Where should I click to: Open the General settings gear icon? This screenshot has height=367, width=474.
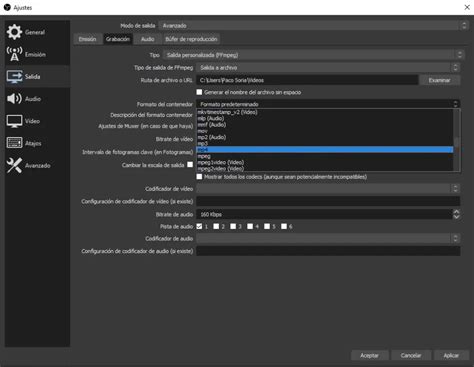(x=14, y=32)
